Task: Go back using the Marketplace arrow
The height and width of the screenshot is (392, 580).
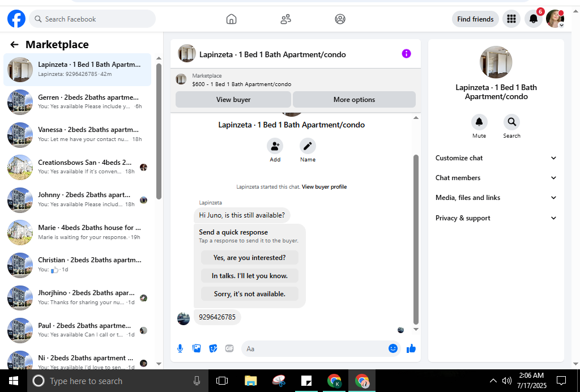Action: click(14, 45)
